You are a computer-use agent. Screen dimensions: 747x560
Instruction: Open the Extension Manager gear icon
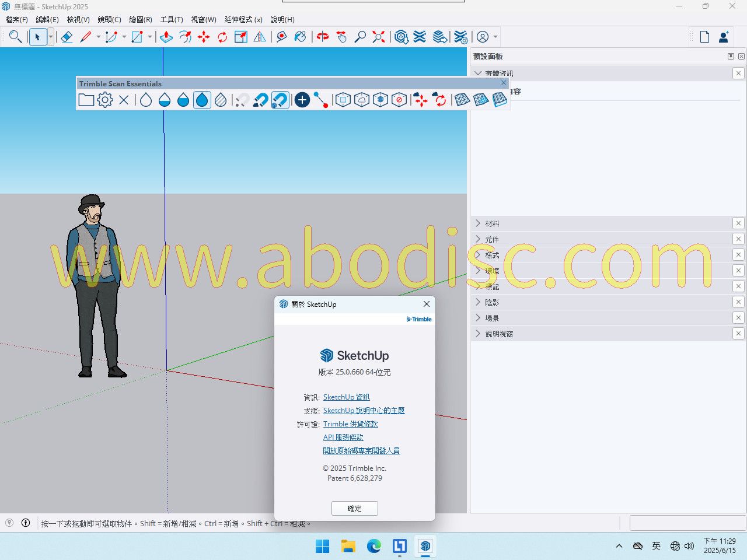tap(460, 37)
